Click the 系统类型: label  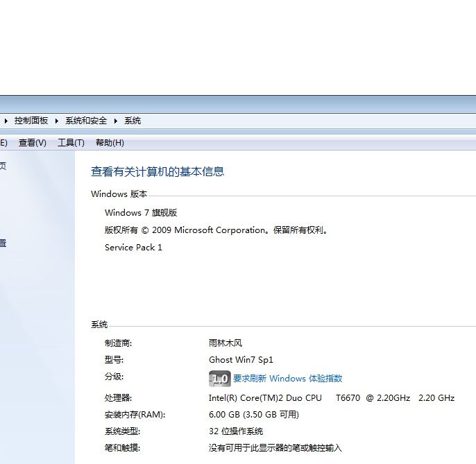(x=122, y=431)
